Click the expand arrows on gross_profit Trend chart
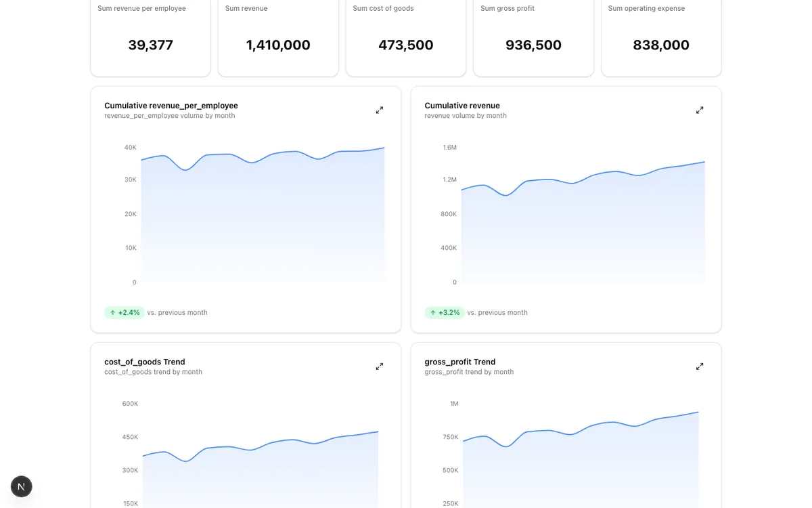Screen dimensions: 812x508 [x=700, y=366]
